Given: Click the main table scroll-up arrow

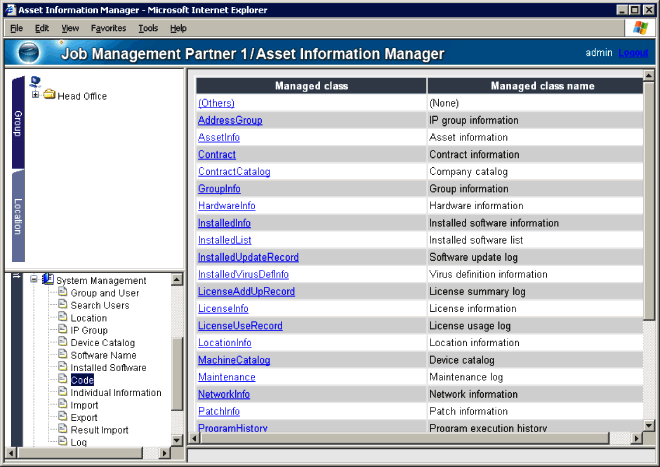Looking at the screenshot, I should 649,75.
